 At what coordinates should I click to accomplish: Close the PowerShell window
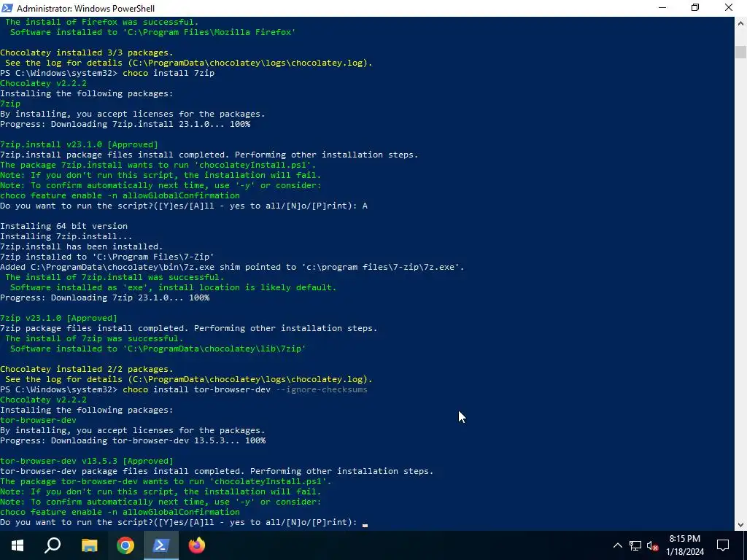coord(729,7)
